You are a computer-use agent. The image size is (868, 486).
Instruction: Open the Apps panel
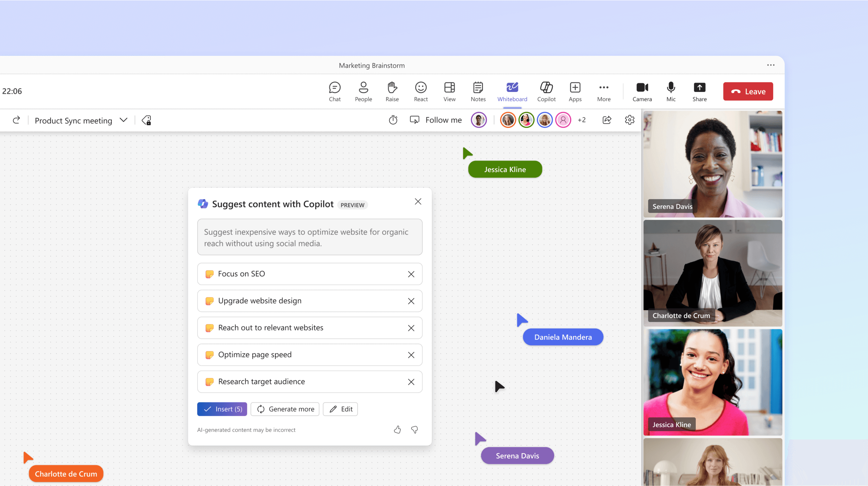(x=574, y=91)
